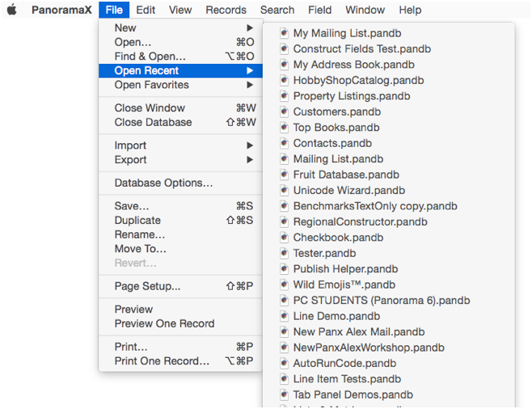Click file icon beside Top Books.pandb

pos(284,127)
